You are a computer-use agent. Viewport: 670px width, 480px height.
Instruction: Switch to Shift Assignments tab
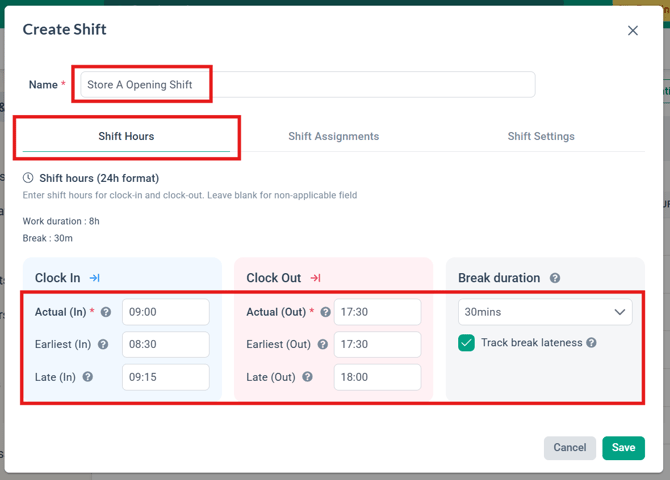tap(334, 136)
